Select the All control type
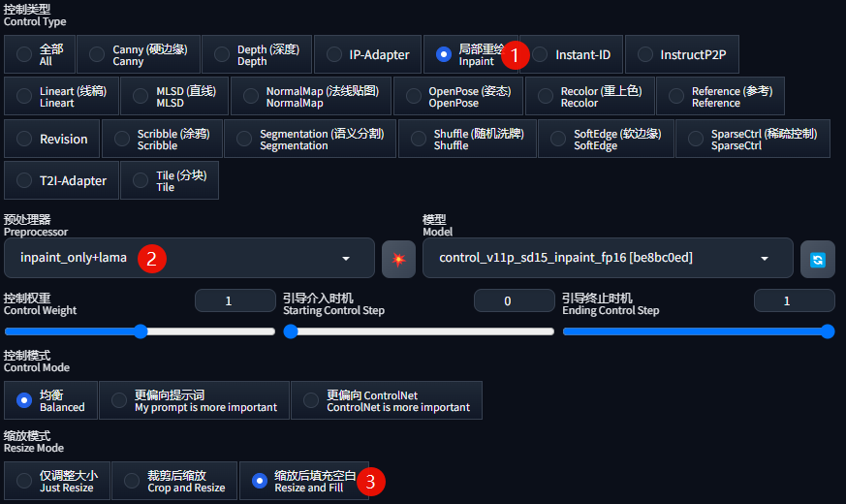The image size is (846, 504). [40, 54]
